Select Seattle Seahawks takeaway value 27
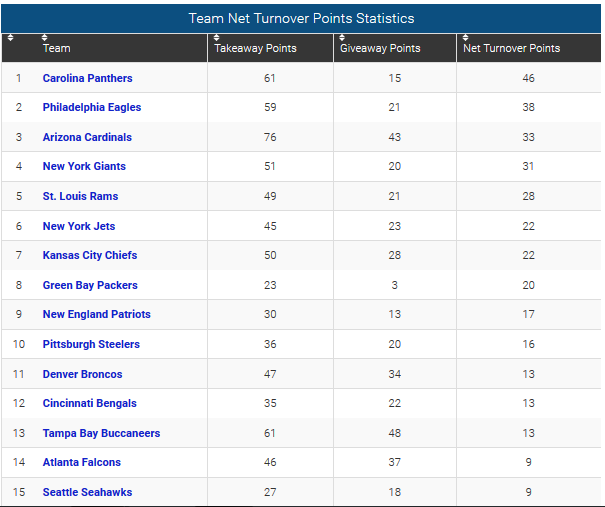This screenshot has height=507, width=605. point(270,492)
